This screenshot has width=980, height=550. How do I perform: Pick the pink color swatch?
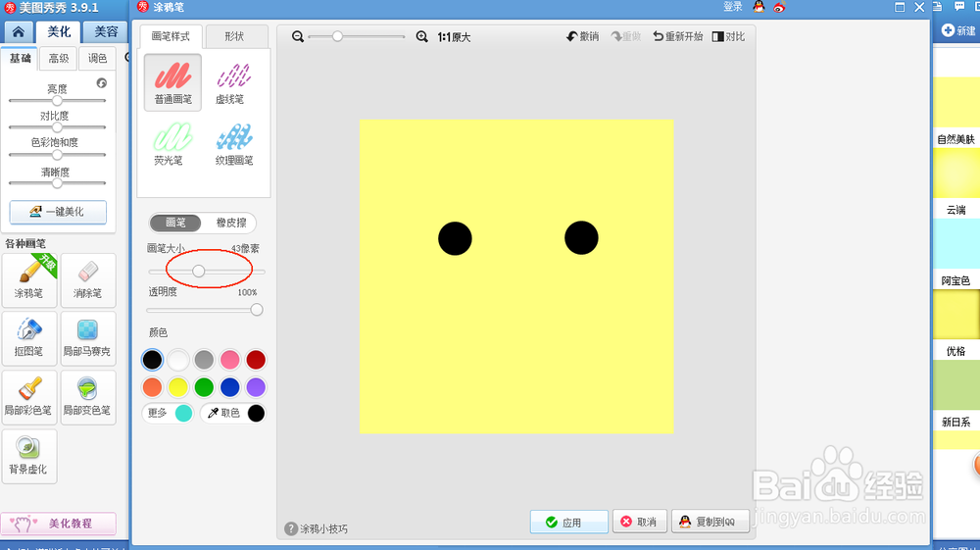pos(230,360)
